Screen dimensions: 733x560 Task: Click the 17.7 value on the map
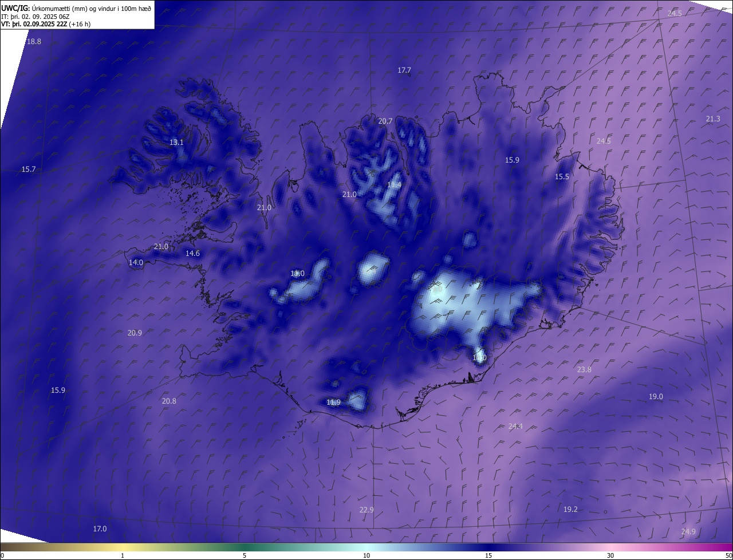pyautogui.click(x=404, y=70)
